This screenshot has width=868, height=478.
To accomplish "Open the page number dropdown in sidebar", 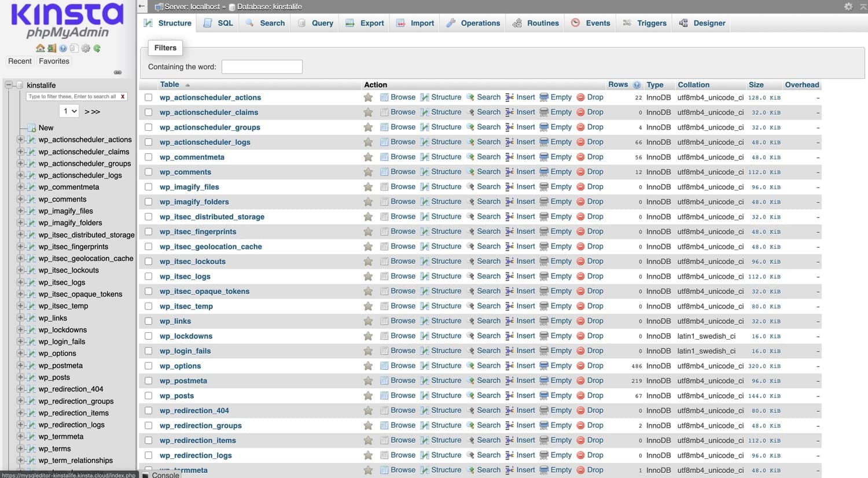I will click(69, 111).
